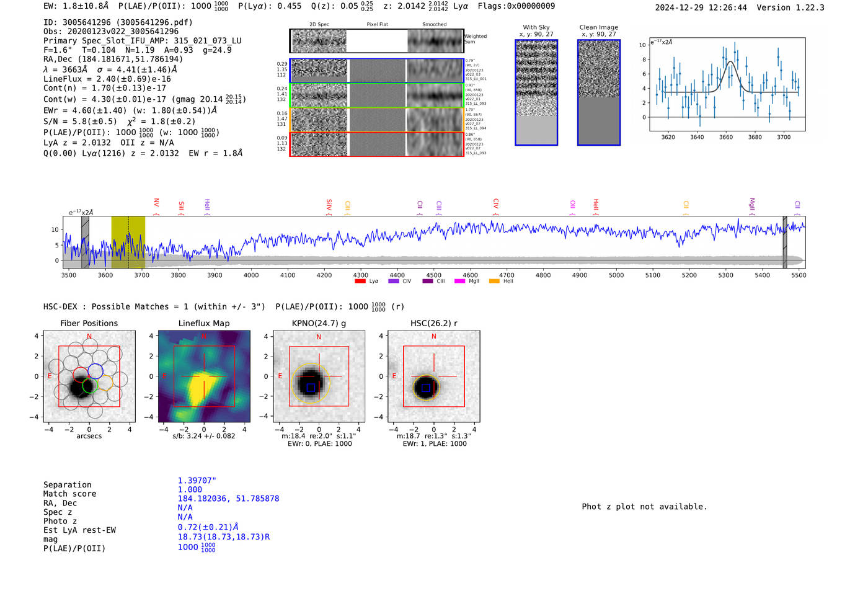Click the blue fiber circle in Fiber Positions

coord(95,371)
